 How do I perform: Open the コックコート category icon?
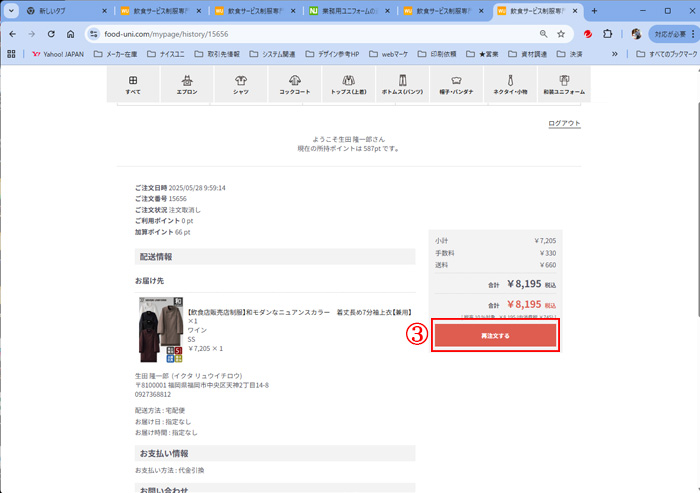pos(295,84)
